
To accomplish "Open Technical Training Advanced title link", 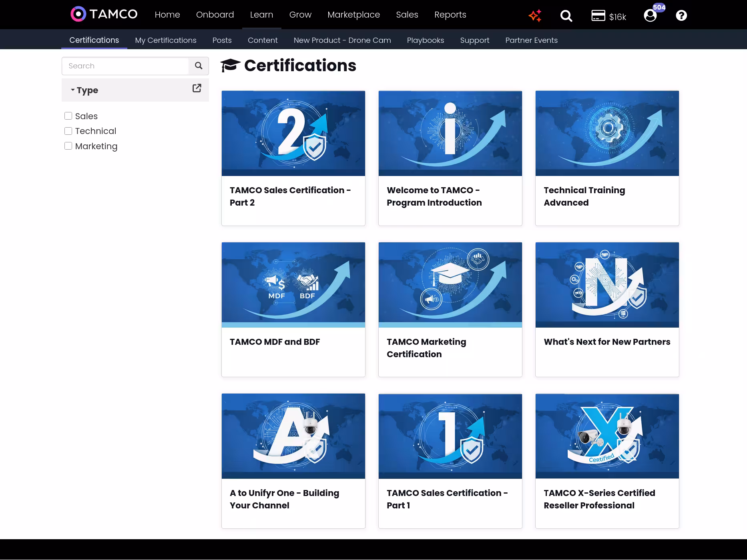I will click(x=584, y=196).
